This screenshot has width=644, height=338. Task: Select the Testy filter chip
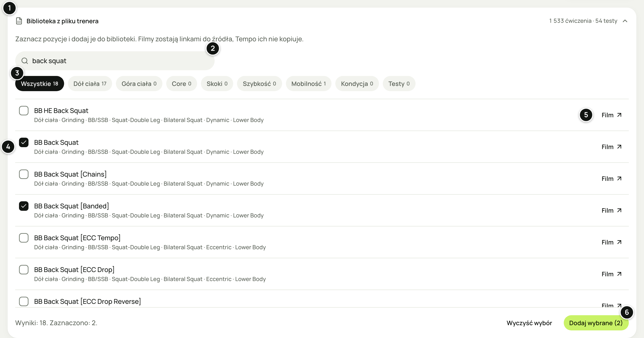click(x=399, y=84)
